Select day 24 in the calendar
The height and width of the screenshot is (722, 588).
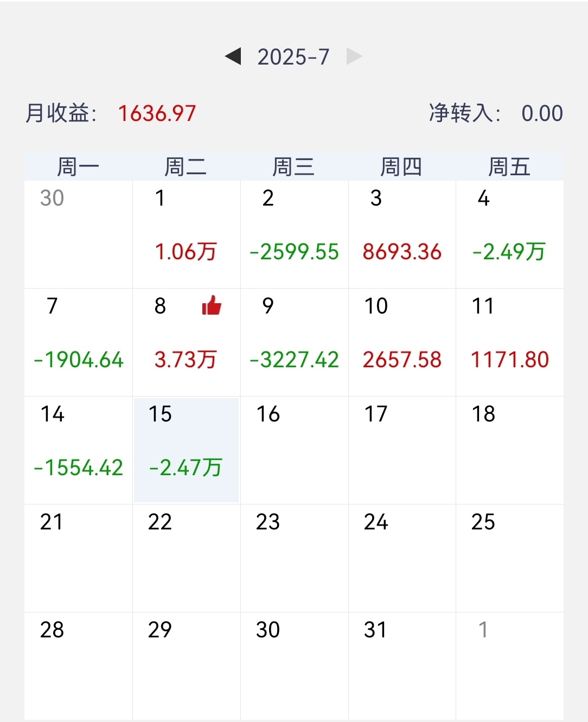[402, 558]
